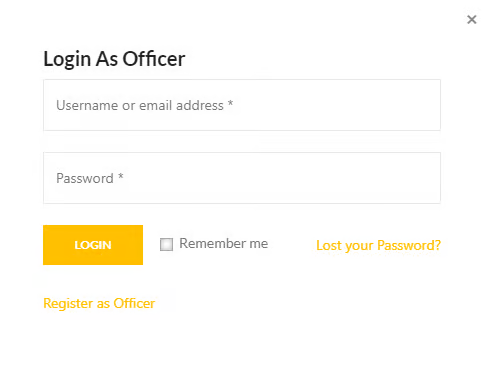Image resolution: width=486 pixels, height=366 pixels.
Task: Start password recovery via the yellow link
Action: (x=378, y=246)
